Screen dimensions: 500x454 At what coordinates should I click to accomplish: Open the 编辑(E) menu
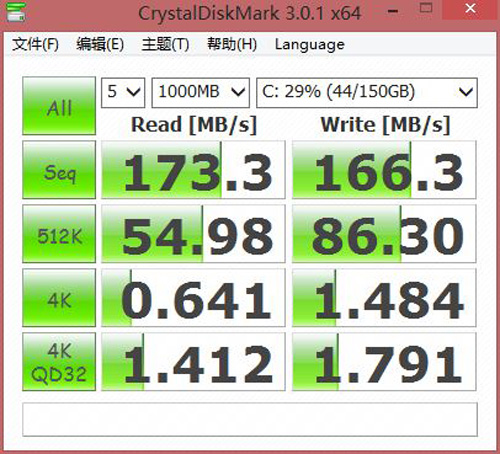pyautogui.click(x=100, y=44)
